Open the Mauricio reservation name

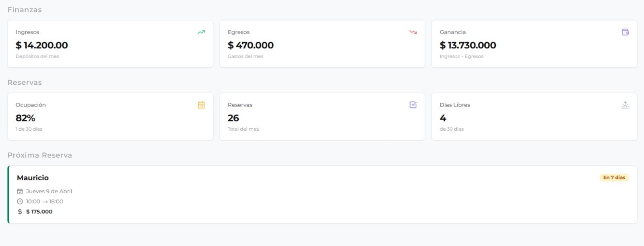[x=33, y=178]
